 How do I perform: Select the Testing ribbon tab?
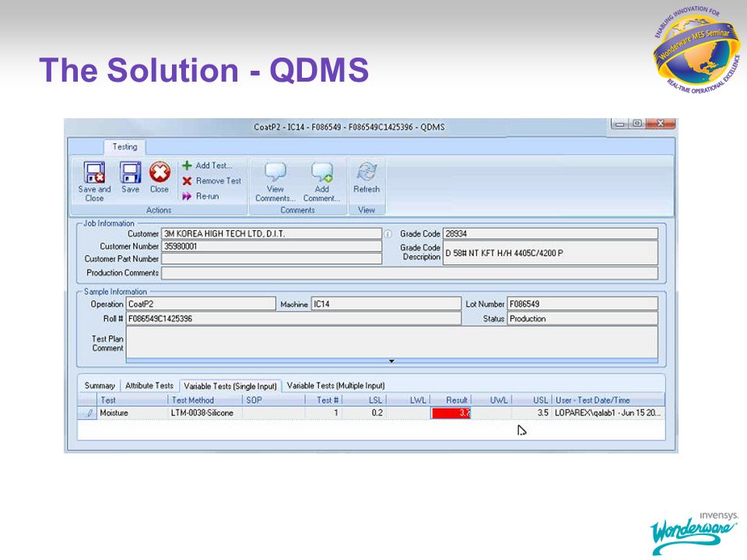pyautogui.click(x=124, y=147)
